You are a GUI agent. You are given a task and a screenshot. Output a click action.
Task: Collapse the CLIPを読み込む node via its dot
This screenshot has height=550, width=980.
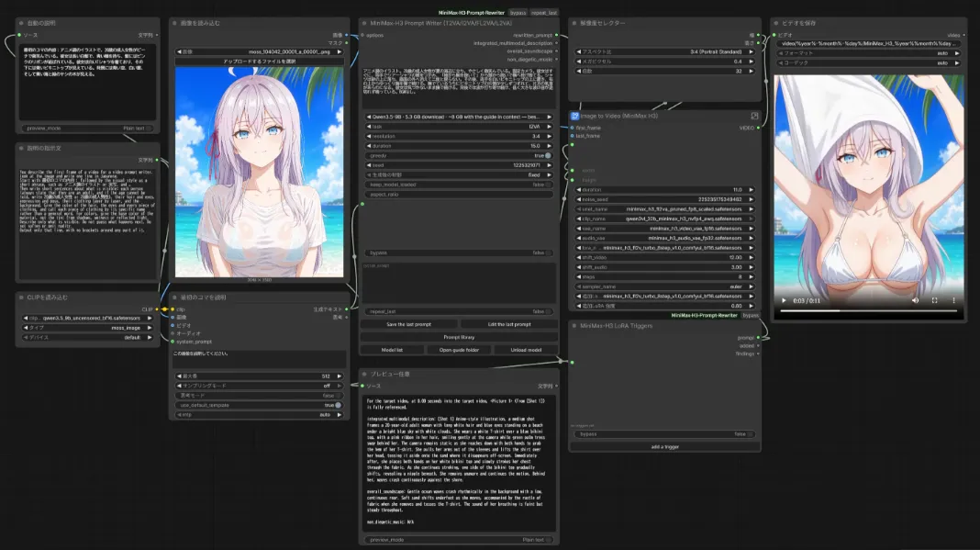tap(21, 297)
